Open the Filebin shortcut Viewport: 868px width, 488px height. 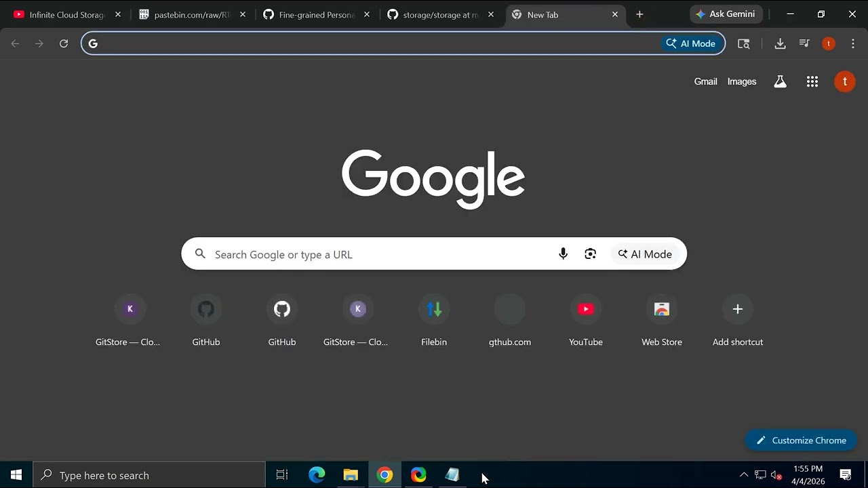(434, 321)
